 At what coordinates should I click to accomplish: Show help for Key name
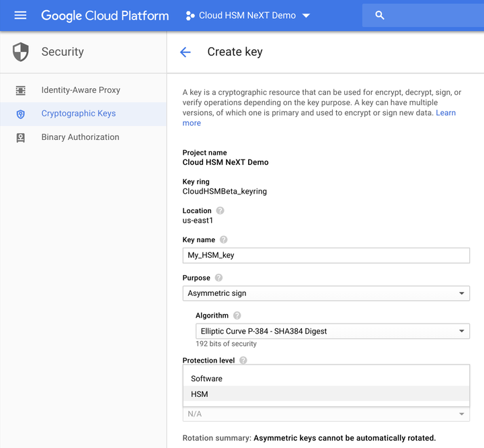click(223, 239)
